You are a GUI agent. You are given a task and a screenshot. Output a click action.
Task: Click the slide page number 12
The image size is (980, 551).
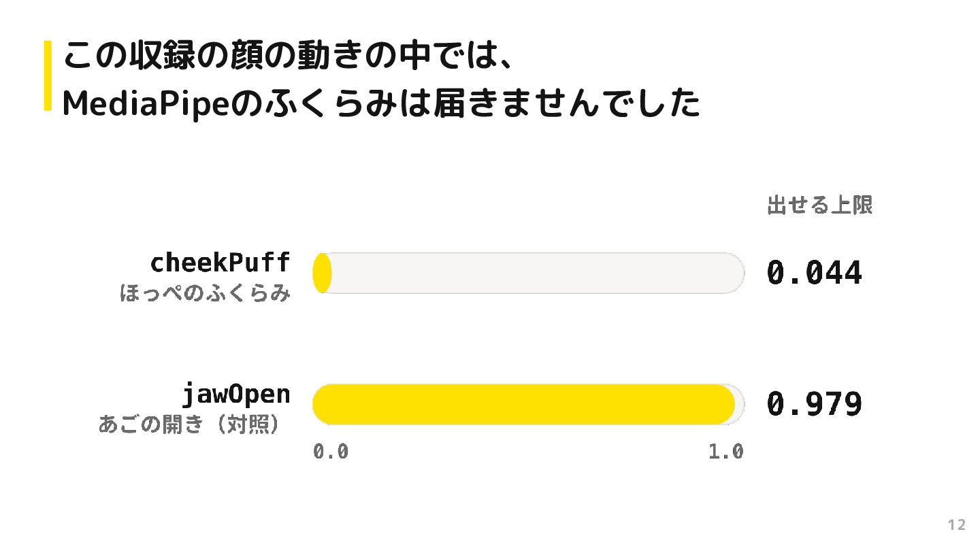(957, 524)
